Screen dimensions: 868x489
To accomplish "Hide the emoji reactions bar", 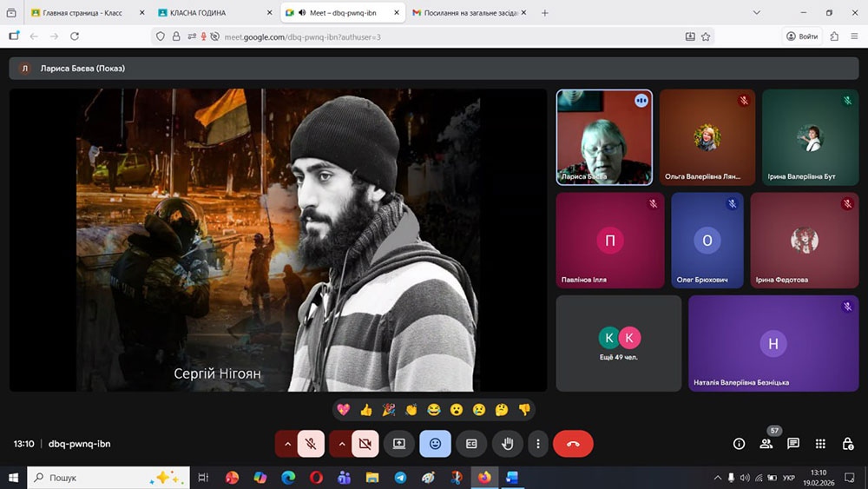I will point(435,444).
